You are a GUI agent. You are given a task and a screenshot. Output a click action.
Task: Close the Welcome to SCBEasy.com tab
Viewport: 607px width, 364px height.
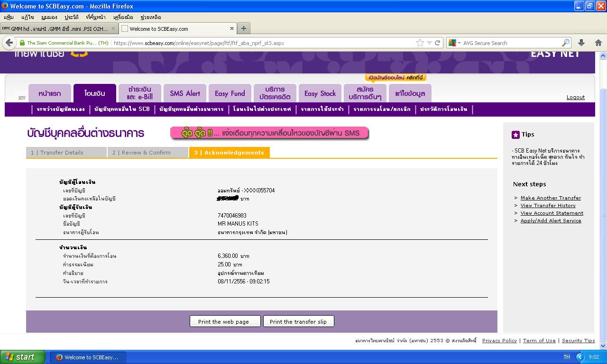click(x=231, y=28)
